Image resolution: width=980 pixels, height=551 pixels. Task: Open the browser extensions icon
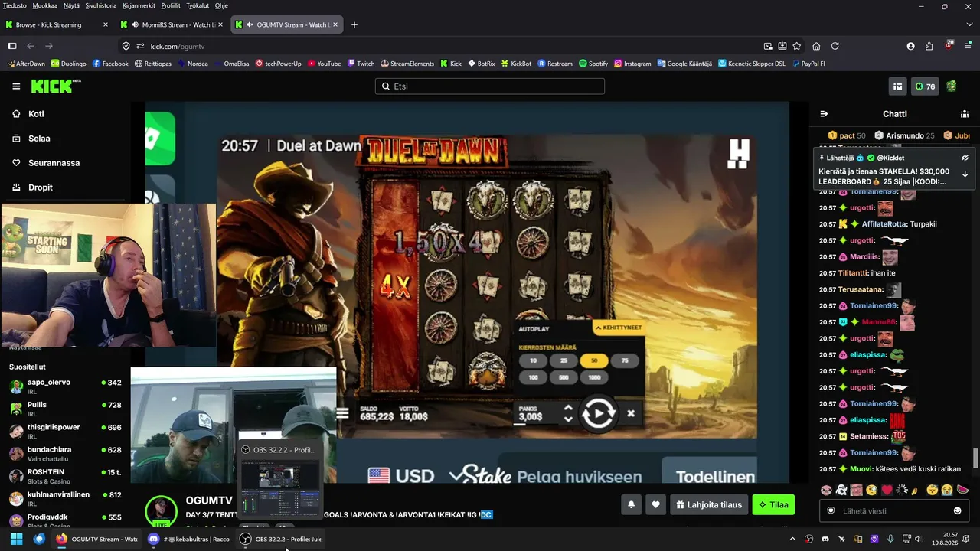pyautogui.click(x=929, y=46)
